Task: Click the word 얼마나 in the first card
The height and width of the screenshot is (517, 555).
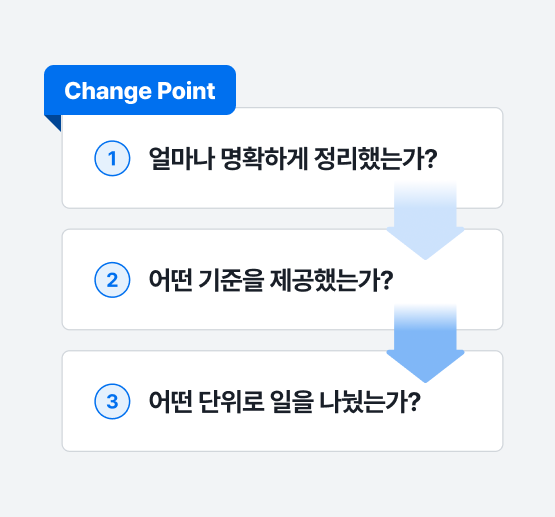Action: [x=181, y=158]
